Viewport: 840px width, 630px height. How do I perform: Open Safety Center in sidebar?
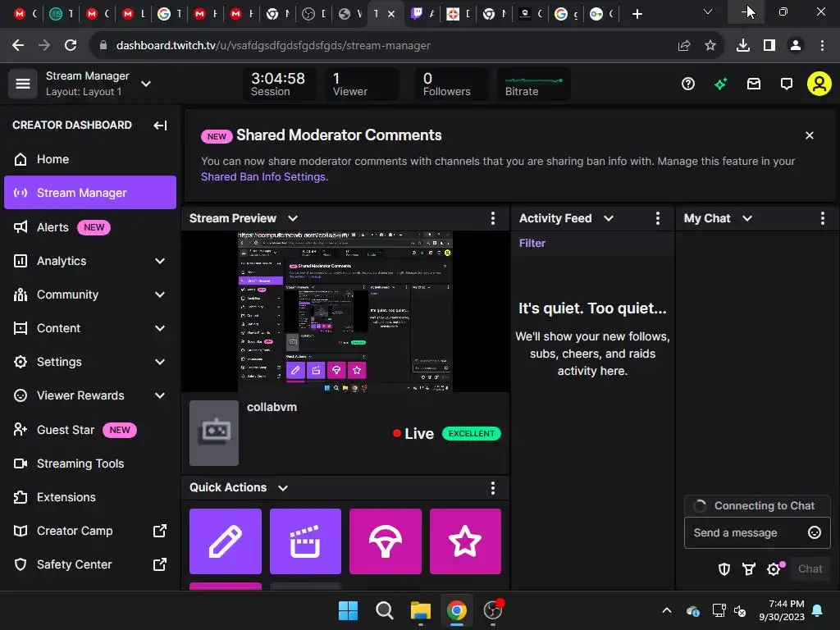click(90, 564)
